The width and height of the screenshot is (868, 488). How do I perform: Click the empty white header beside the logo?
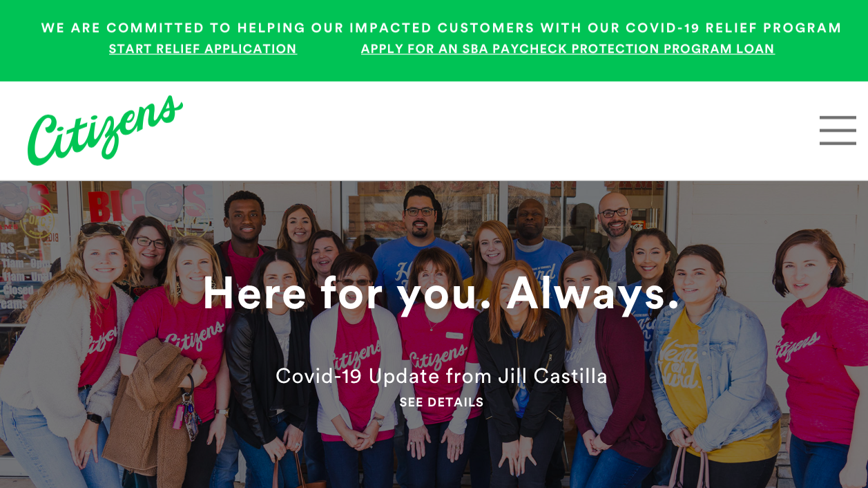[497, 131]
